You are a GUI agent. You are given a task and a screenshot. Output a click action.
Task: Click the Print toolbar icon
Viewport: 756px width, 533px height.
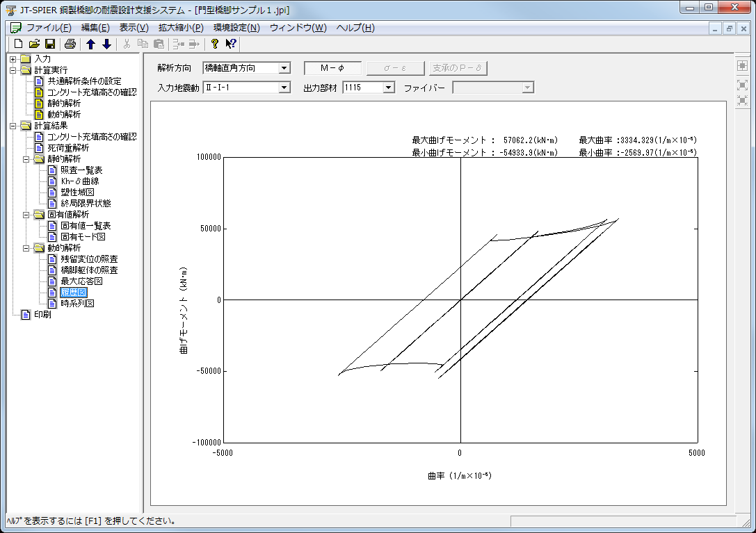(x=70, y=44)
